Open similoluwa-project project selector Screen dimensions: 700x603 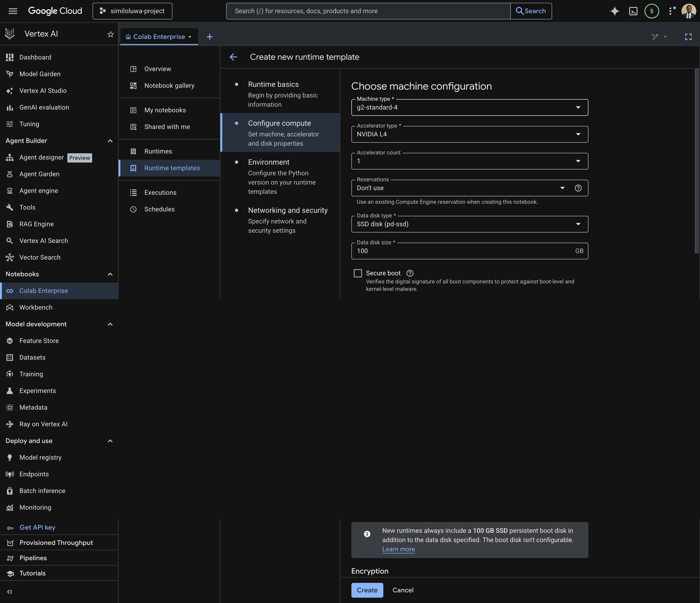[x=132, y=11]
